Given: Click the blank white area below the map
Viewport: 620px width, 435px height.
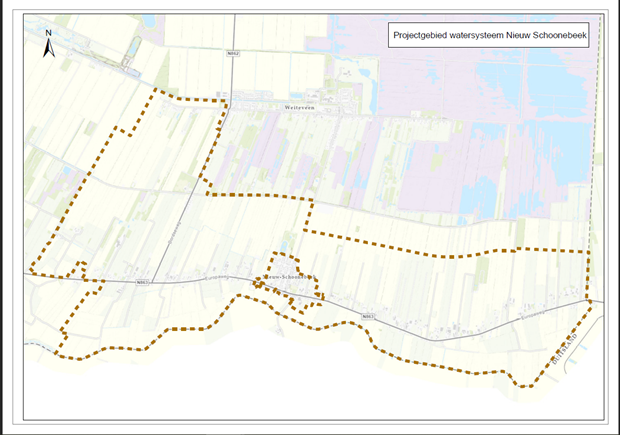Looking at the screenshot, I should [x=300, y=400].
